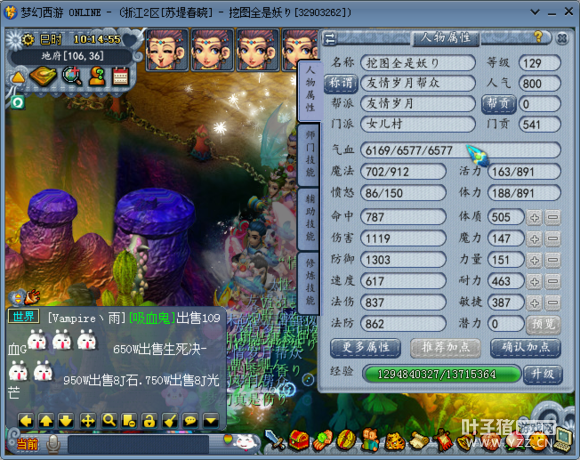Click the globe magnifier search icon

tap(72, 76)
